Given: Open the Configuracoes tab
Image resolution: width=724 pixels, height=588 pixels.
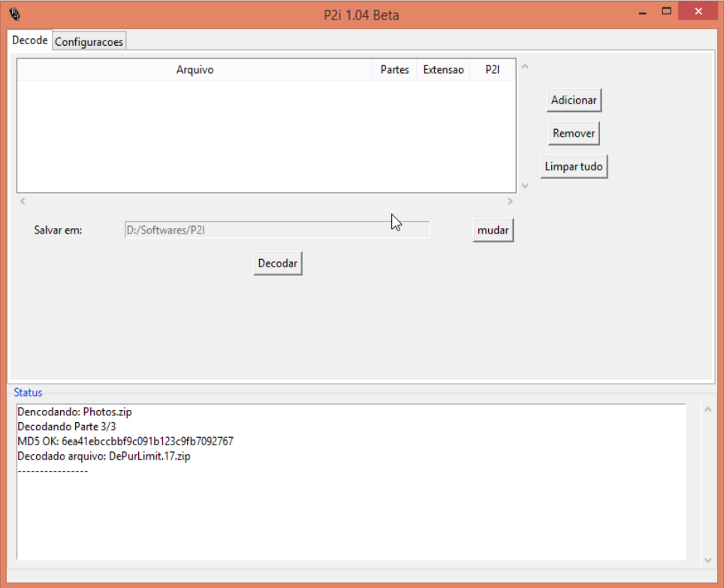Looking at the screenshot, I should pos(89,41).
